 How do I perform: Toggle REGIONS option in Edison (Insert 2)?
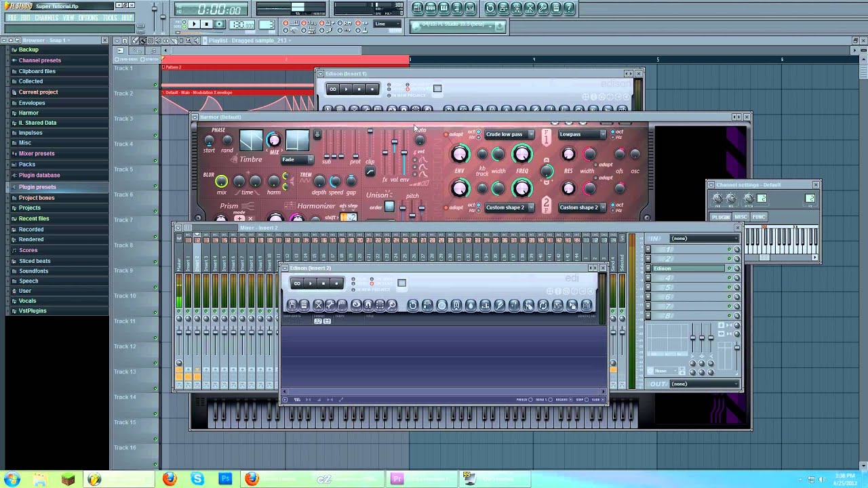click(x=571, y=400)
